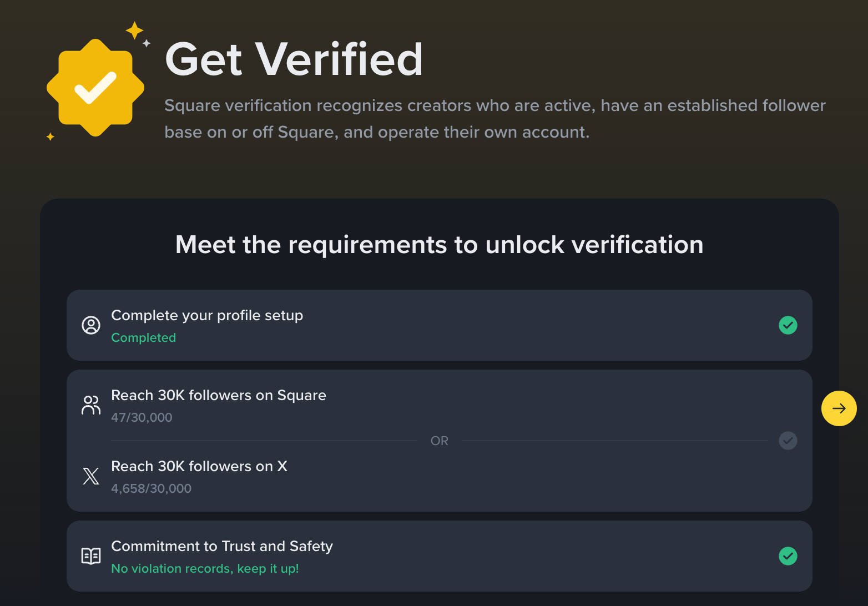Image resolution: width=868 pixels, height=606 pixels.
Task: Click the large sparkle star above badge
Action: (x=134, y=31)
